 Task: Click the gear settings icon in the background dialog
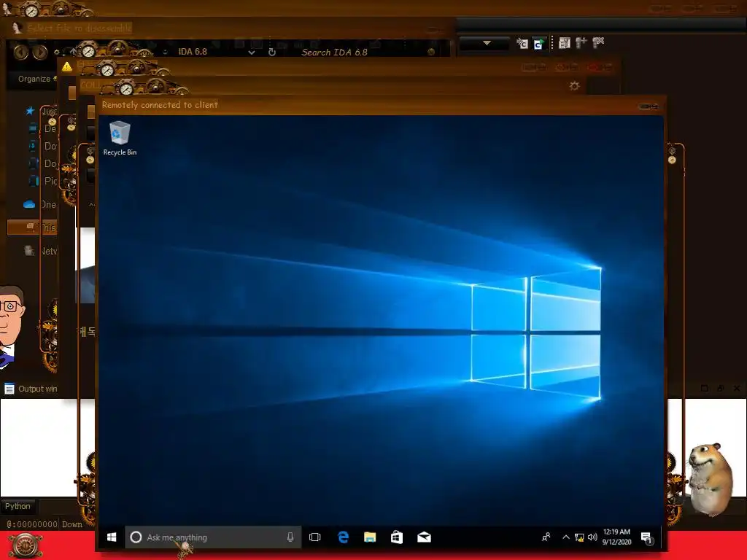575,86
